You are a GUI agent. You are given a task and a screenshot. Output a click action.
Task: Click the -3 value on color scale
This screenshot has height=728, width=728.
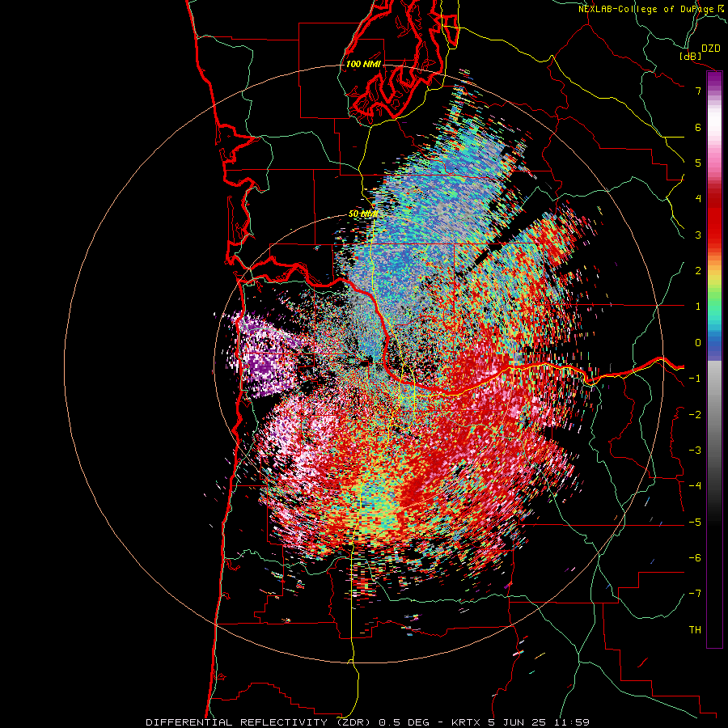pyautogui.click(x=695, y=451)
